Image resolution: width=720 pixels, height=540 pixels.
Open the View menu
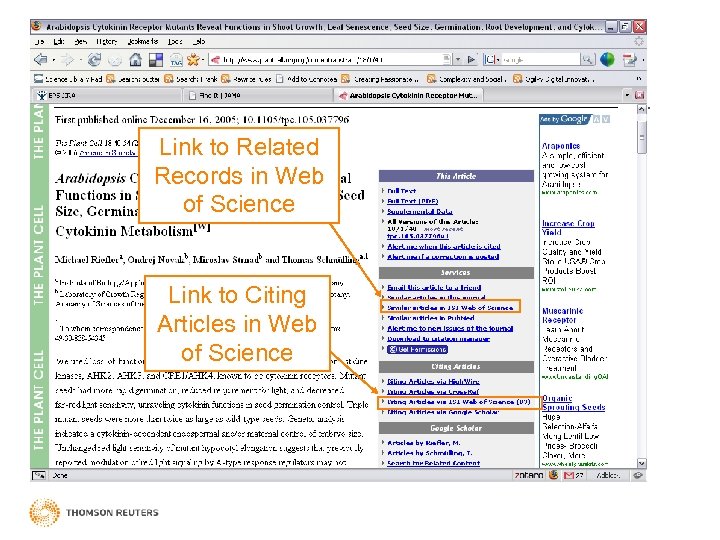click(81, 41)
